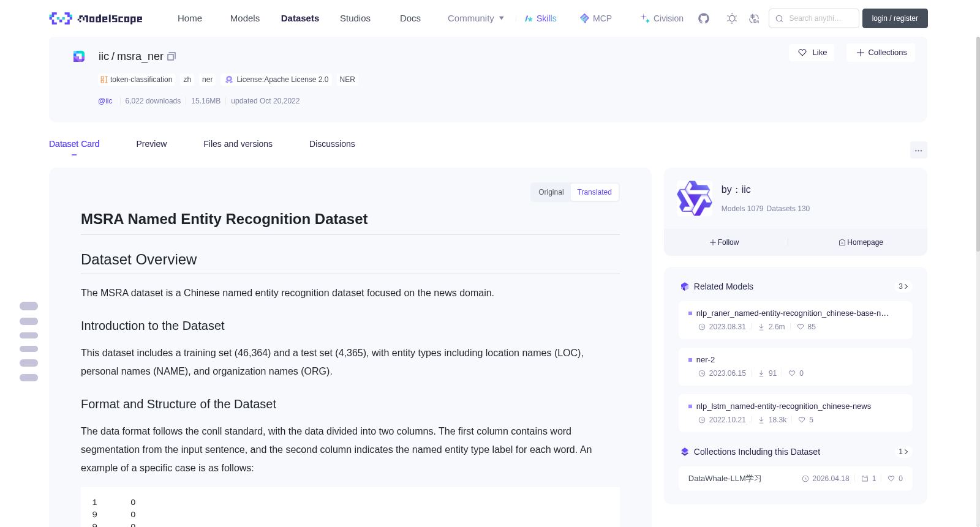Image resolution: width=980 pixels, height=527 pixels.
Task: Switch to the Dataset Card tab
Action: pyautogui.click(x=74, y=144)
